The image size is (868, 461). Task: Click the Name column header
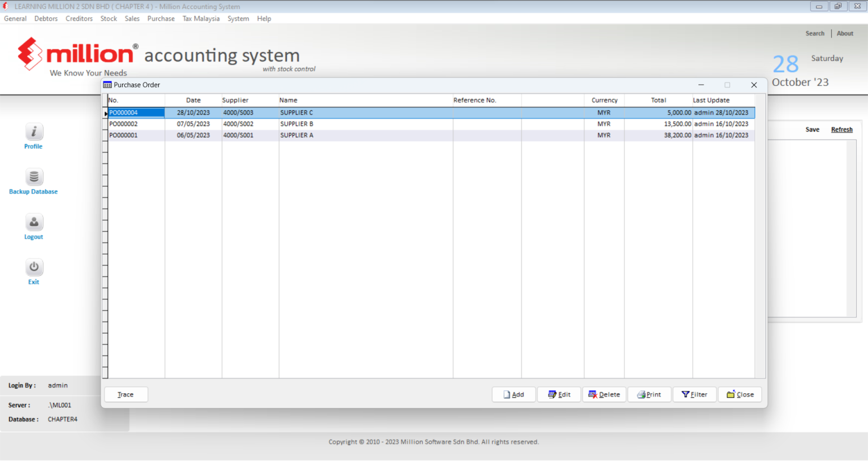click(x=366, y=100)
